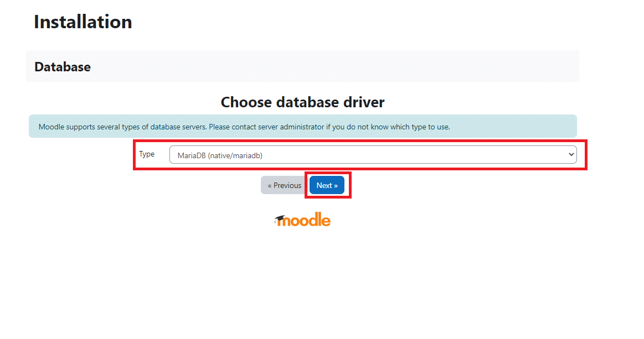Click the graduation cap on Moodle logo

pyautogui.click(x=280, y=218)
